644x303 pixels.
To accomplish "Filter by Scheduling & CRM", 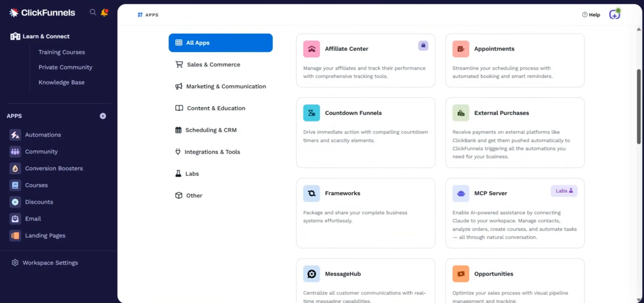I will [221, 130].
